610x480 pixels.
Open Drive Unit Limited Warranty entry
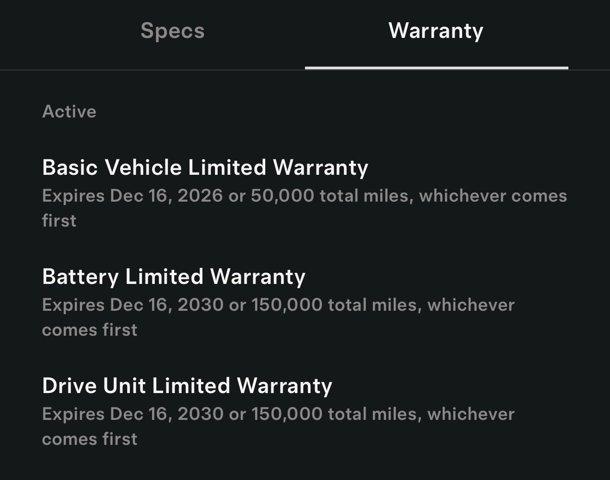(x=187, y=385)
